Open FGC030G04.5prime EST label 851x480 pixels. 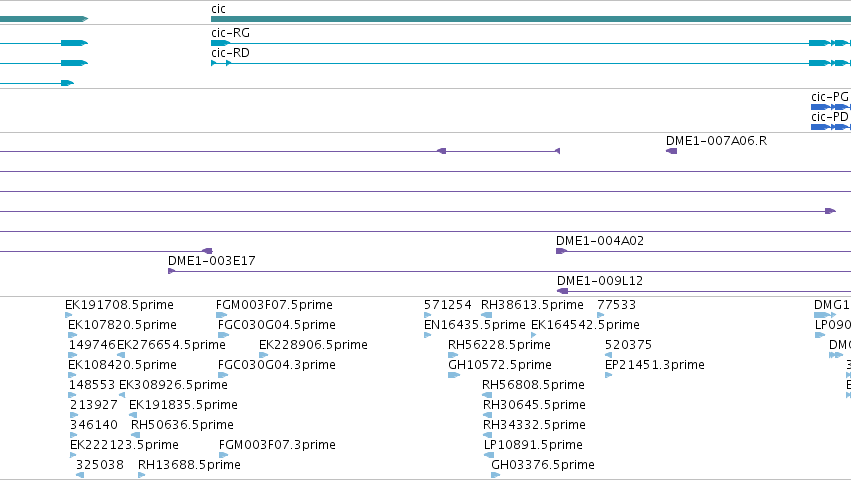(277, 325)
